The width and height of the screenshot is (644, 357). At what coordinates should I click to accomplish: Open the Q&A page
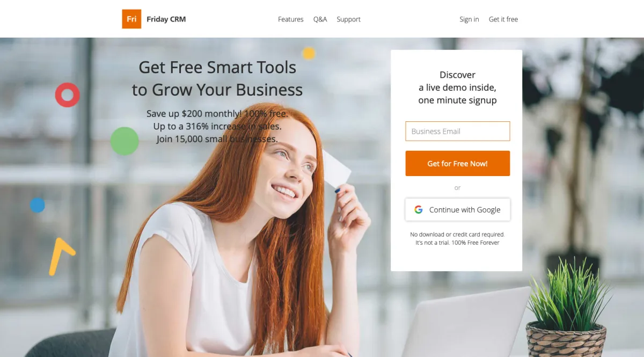point(320,19)
